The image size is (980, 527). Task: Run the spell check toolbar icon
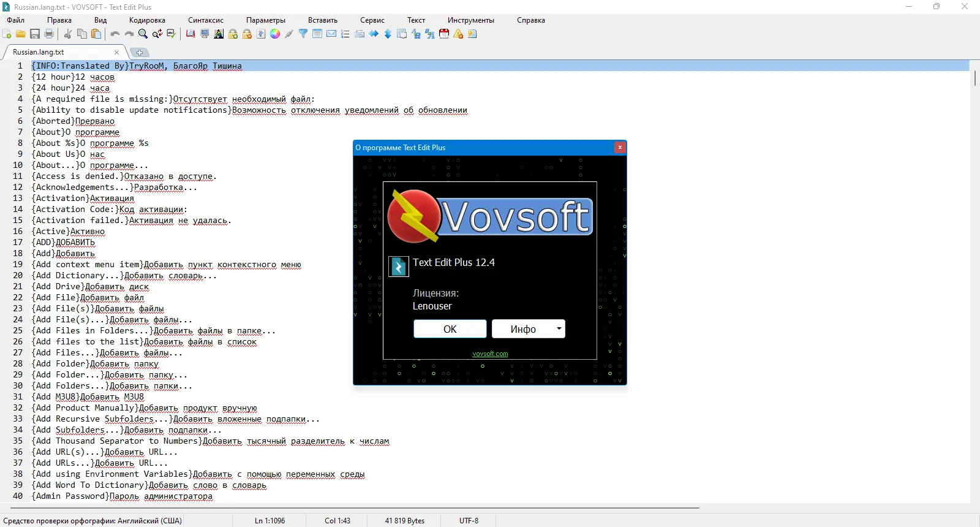point(171,34)
